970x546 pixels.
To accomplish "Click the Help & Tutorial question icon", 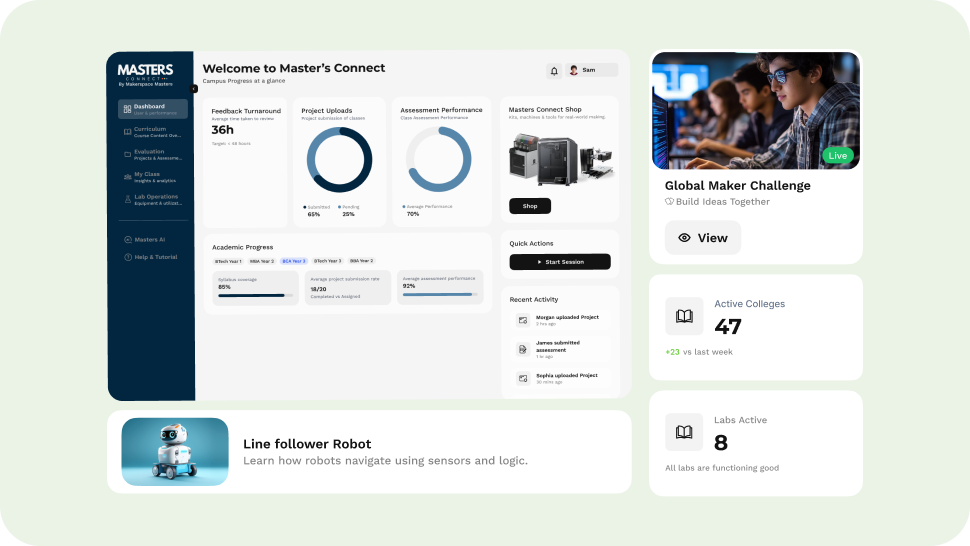I will pyautogui.click(x=128, y=257).
